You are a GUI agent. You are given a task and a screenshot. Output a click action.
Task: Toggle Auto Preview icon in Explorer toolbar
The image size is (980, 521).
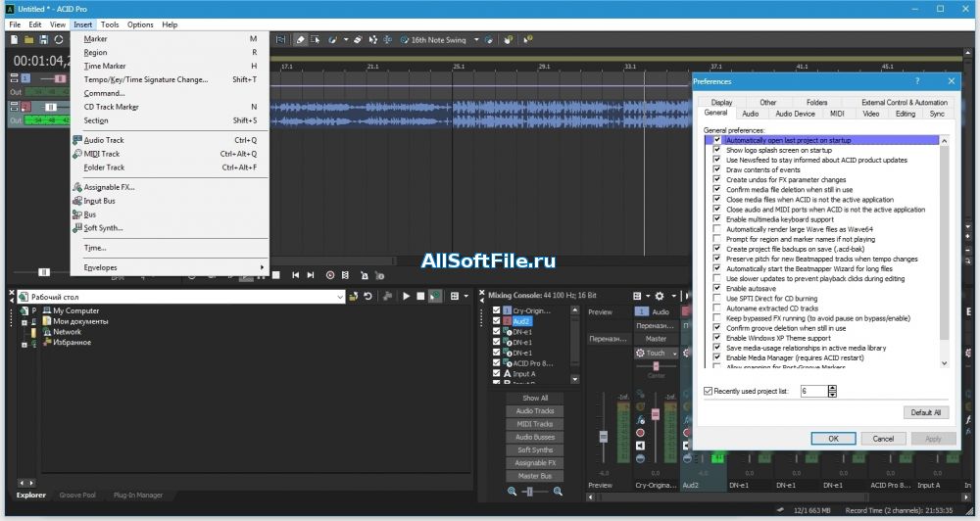(435, 296)
